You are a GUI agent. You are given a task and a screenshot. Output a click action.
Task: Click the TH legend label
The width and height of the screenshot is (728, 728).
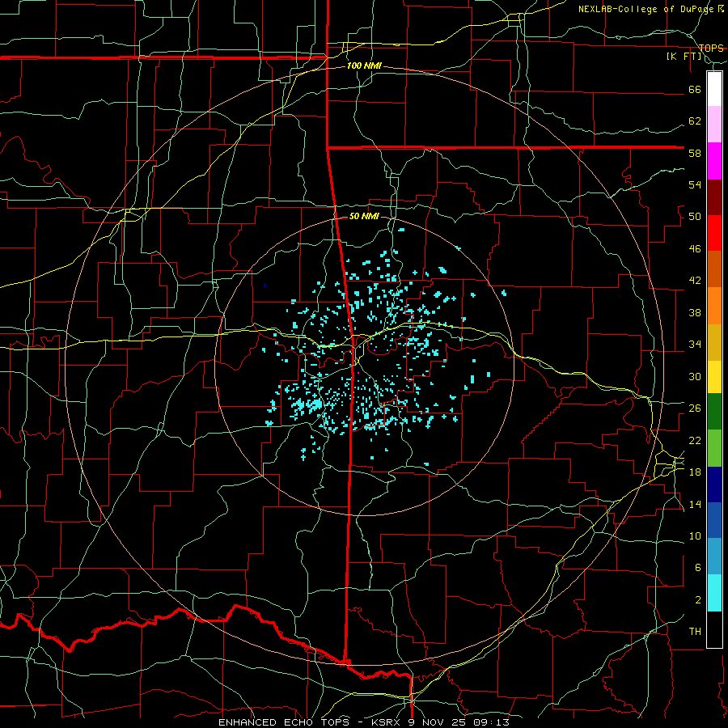click(695, 632)
